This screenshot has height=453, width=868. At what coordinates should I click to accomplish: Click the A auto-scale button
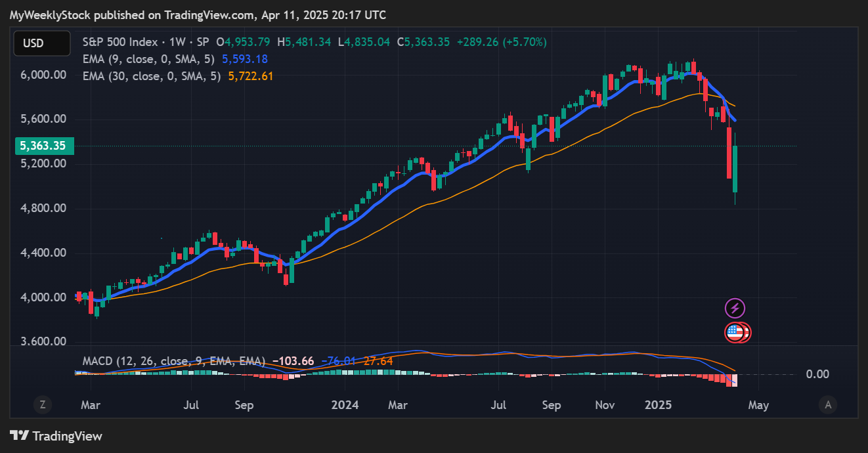[x=828, y=405]
